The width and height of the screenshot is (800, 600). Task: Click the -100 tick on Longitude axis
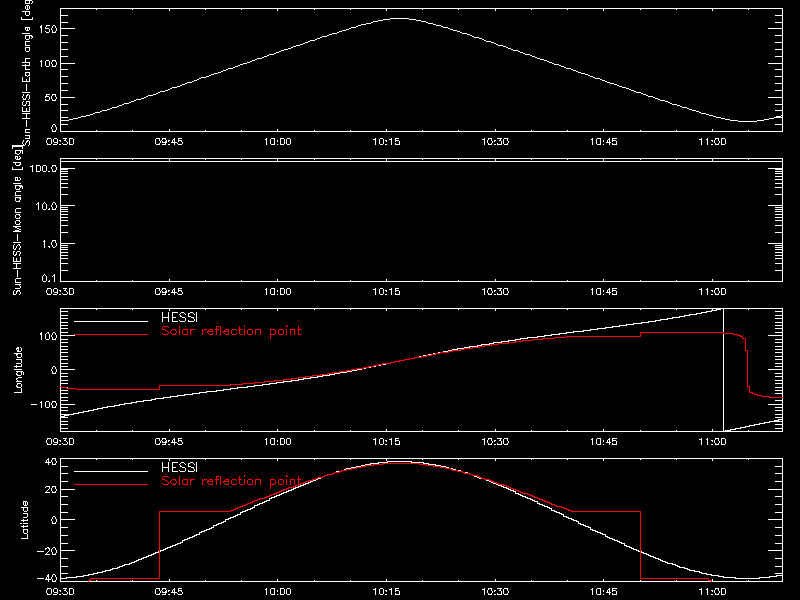pos(44,404)
